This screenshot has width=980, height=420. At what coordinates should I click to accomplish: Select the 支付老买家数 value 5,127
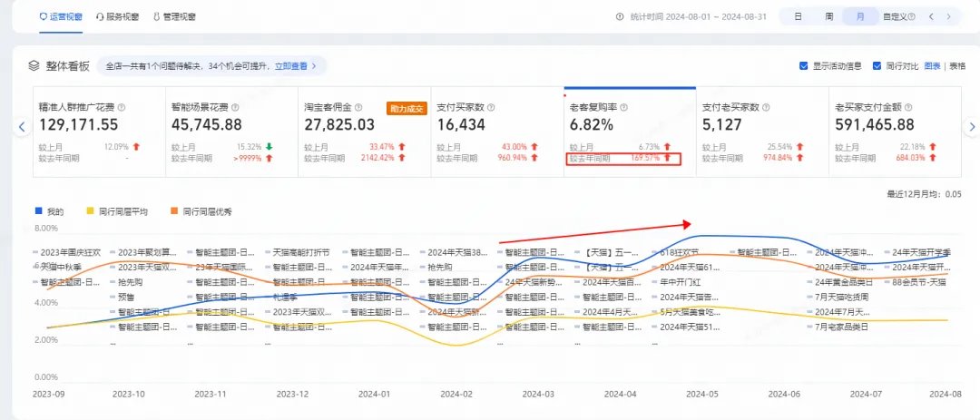(x=722, y=125)
